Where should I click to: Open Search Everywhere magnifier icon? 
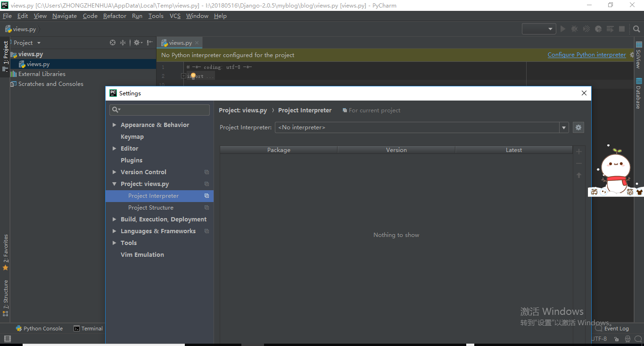(636, 29)
